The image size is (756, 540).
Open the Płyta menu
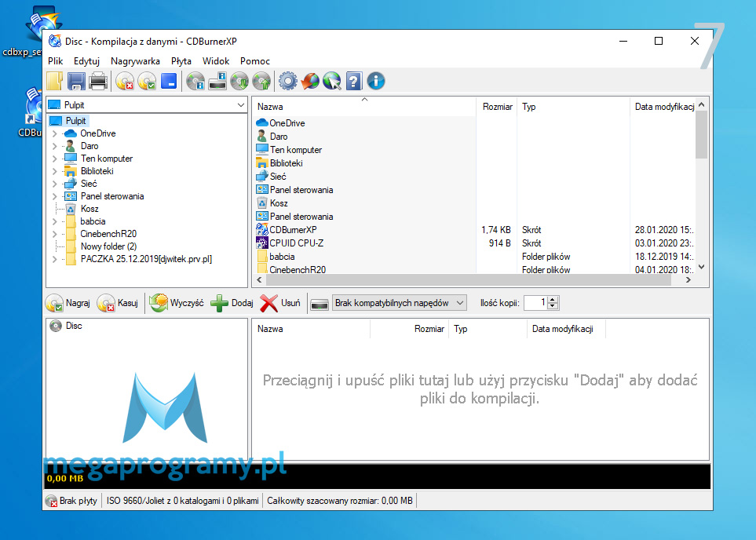click(181, 61)
